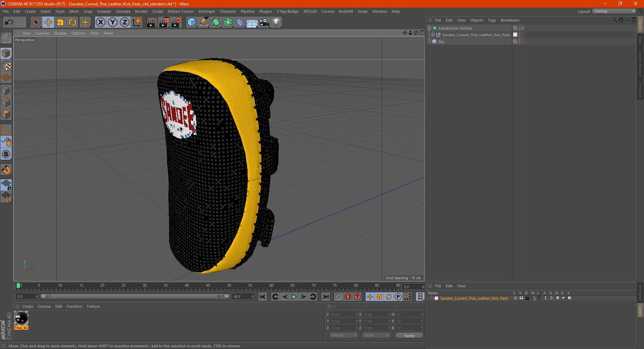Select the Live Selection tool
This screenshot has height=349, width=644.
[x=36, y=22]
